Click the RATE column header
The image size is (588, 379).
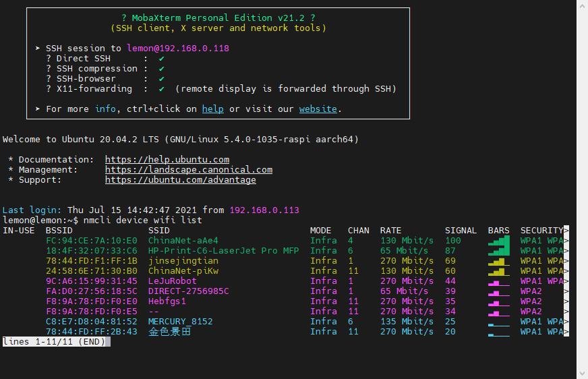(x=390, y=230)
